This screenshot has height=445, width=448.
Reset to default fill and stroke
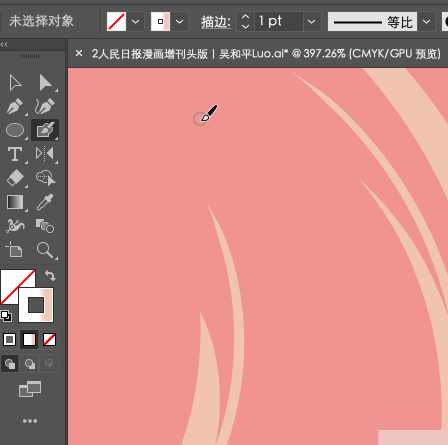(6, 316)
